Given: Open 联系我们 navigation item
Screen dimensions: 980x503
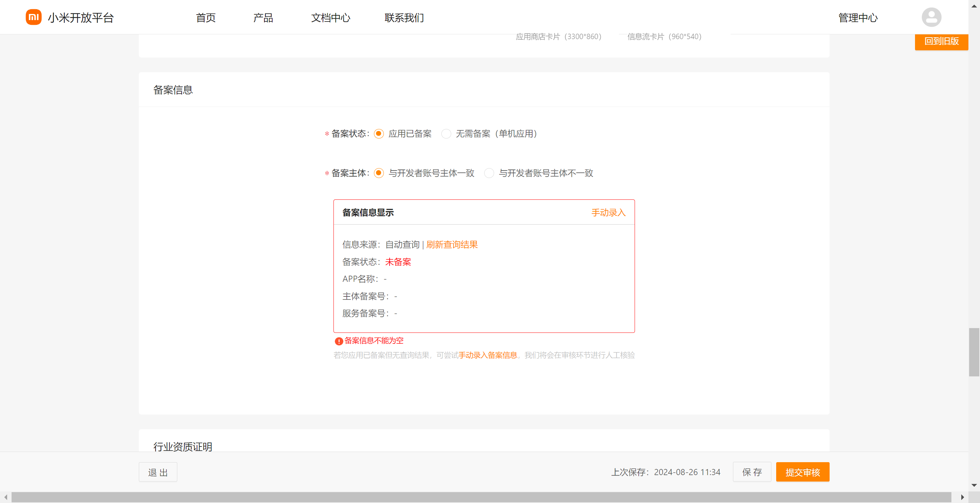Looking at the screenshot, I should click(x=404, y=17).
